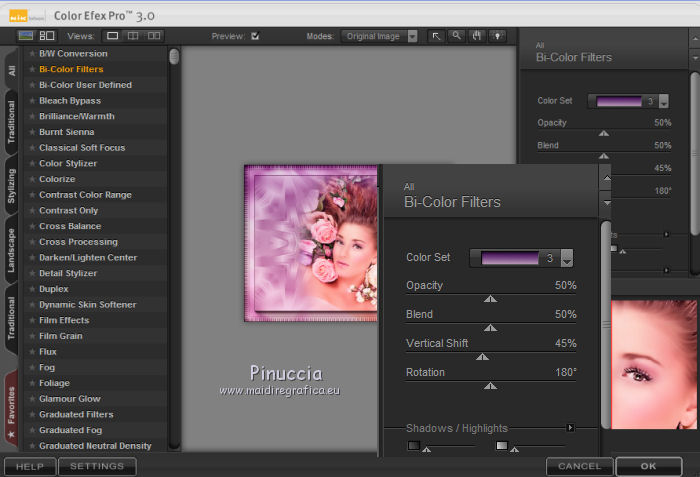The width and height of the screenshot is (700, 477).
Task: Click the HELP button
Action: 30,467
